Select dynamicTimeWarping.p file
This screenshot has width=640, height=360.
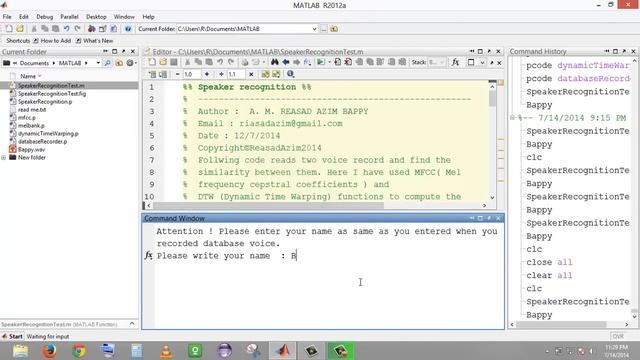click(48, 133)
